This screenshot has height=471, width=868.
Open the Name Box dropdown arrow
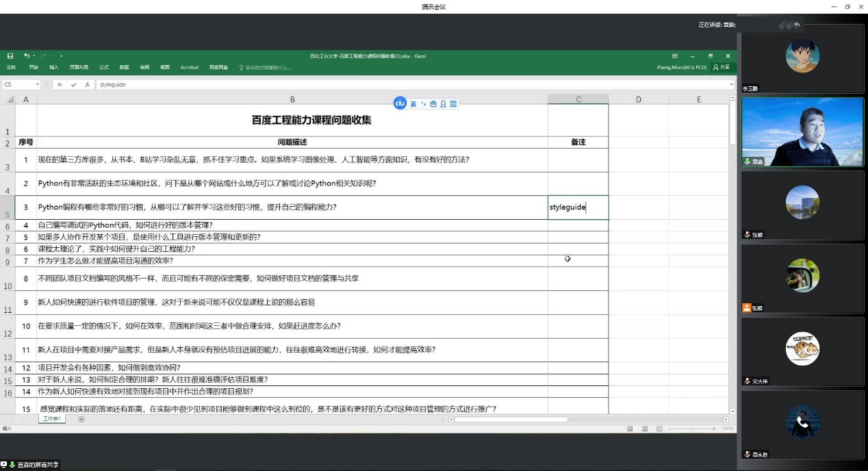coord(38,85)
